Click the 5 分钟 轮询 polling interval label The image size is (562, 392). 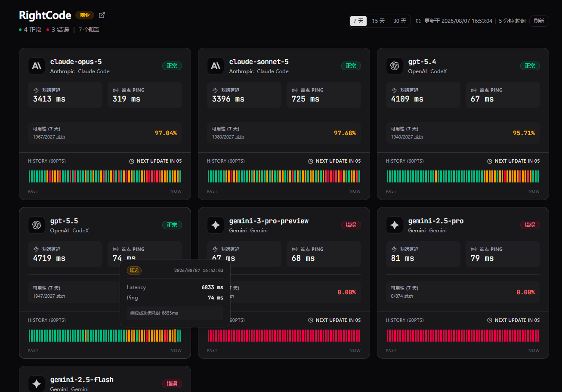tap(512, 21)
